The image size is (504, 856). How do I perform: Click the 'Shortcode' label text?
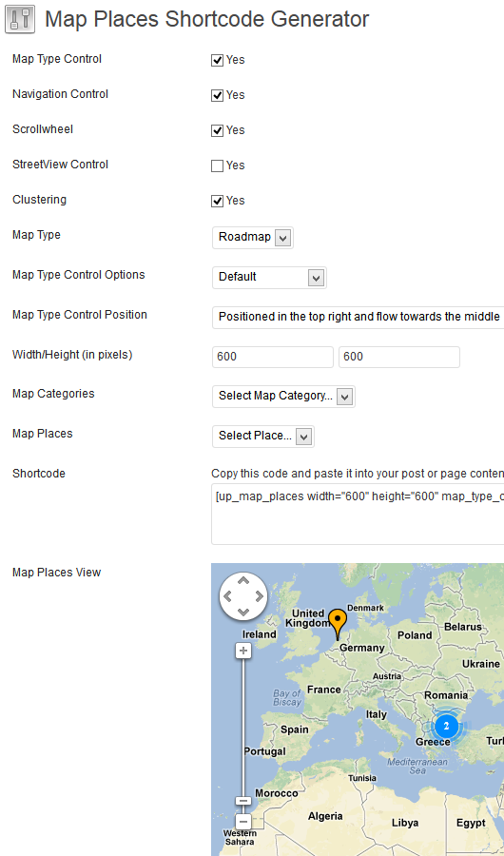[x=39, y=474]
